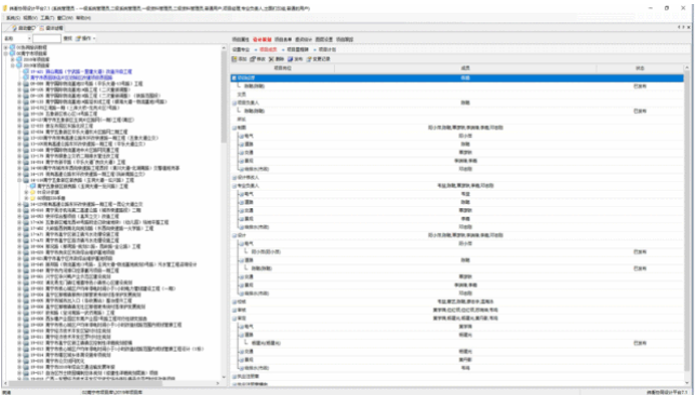Image resolution: width=695 pixels, height=397 pixels.
Task: Open the 系统 menu in menu bar
Action: [x=13, y=18]
